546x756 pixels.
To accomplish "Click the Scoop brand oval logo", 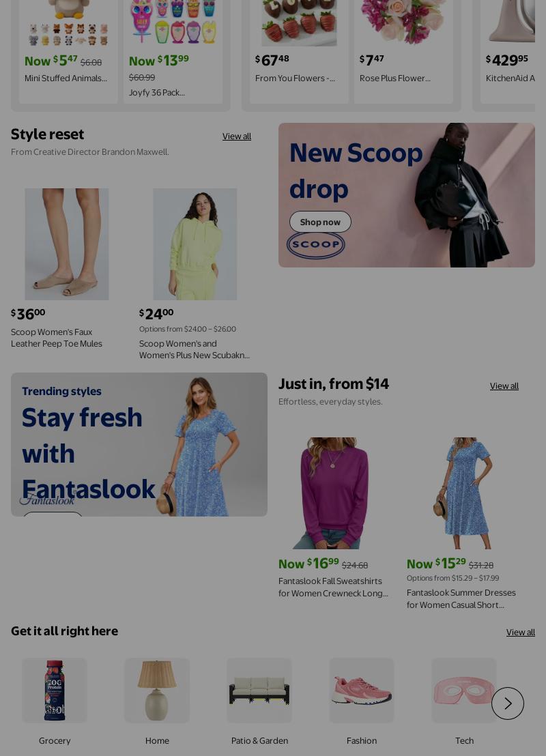I will [316, 244].
